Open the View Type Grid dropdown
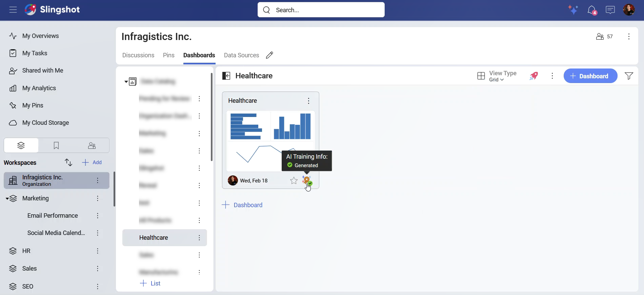Viewport: 644px width, 295px height. pyautogui.click(x=497, y=76)
